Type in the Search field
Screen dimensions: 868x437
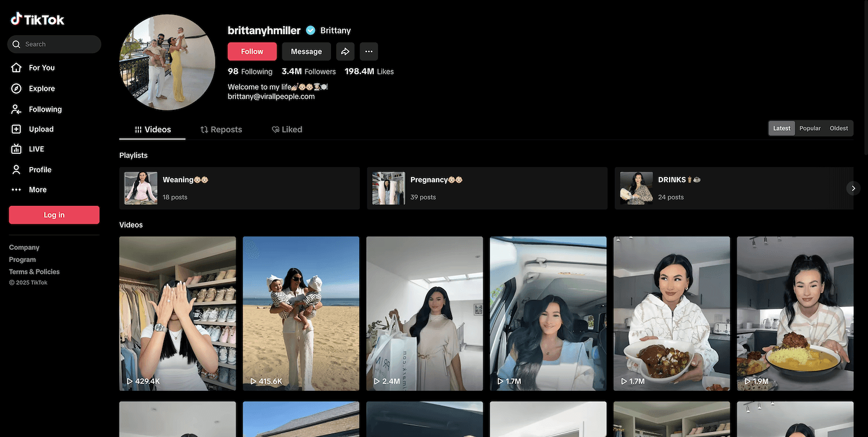coord(58,44)
